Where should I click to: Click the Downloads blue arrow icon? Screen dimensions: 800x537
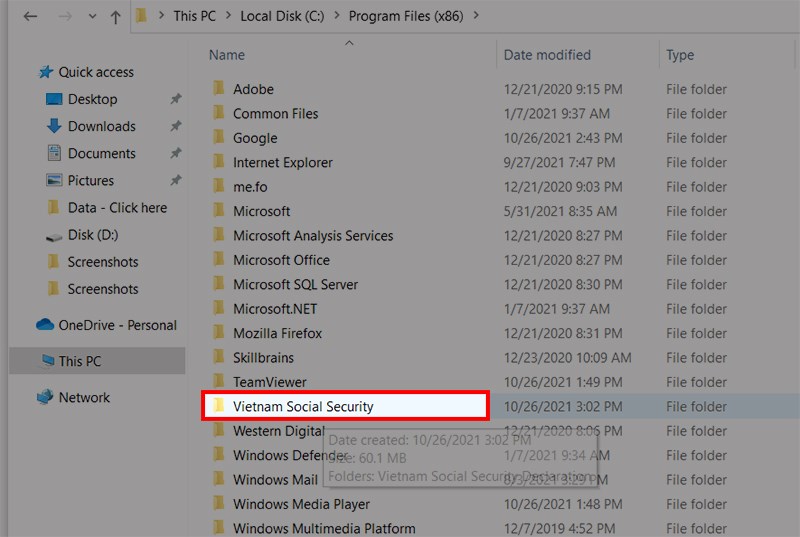pyautogui.click(x=54, y=126)
